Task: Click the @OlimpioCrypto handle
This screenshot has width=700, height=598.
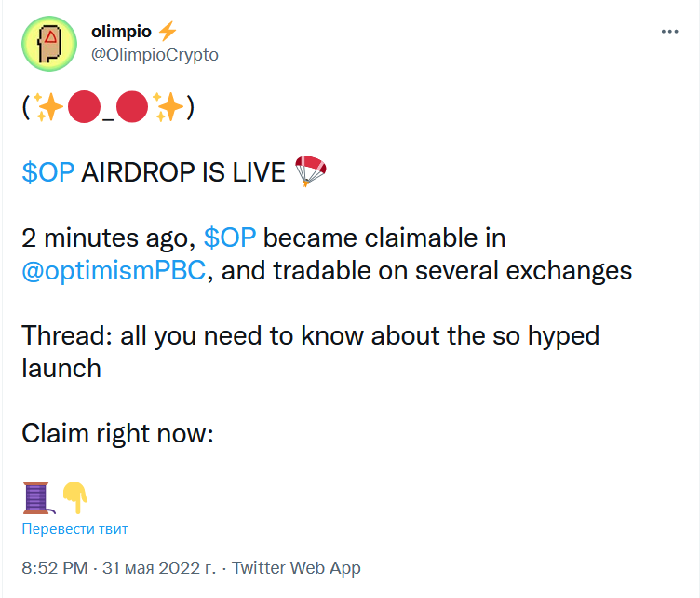Action: pos(154,54)
